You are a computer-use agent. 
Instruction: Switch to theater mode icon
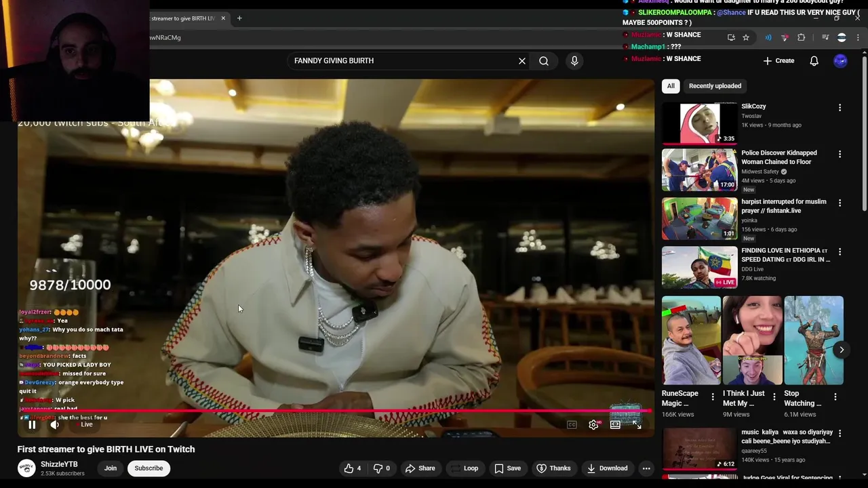[x=615, y=425]
